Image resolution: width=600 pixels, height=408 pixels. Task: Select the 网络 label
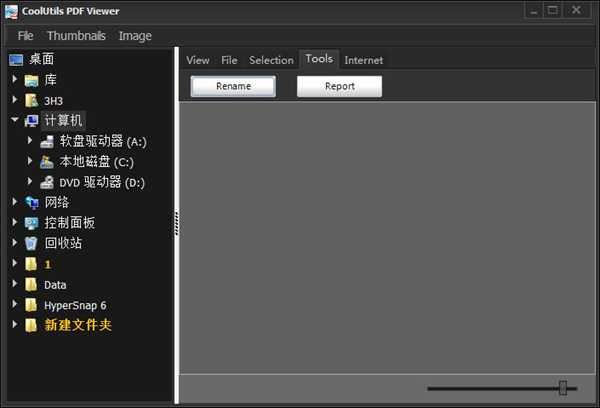coord(57,202)
